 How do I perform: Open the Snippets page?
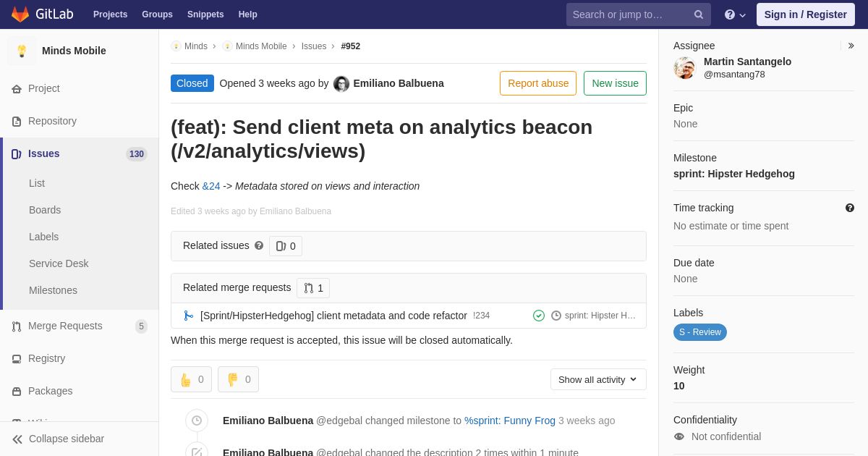(205, 14)
